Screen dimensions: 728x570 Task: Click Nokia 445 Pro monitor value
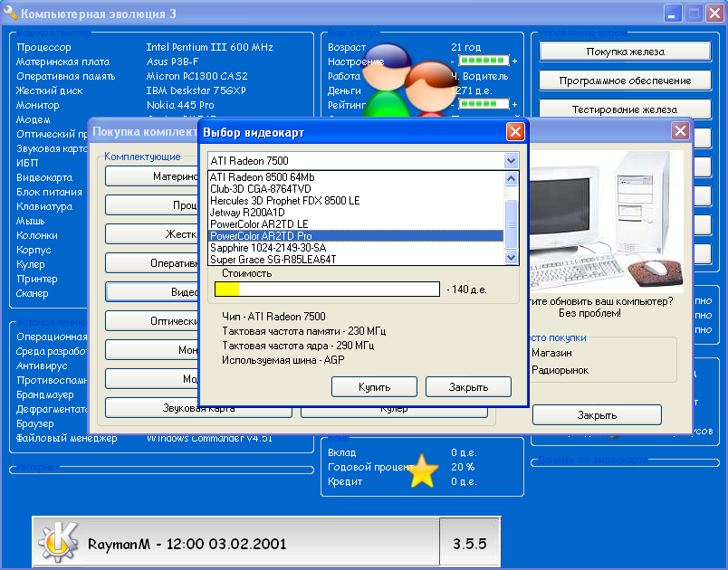180,105
